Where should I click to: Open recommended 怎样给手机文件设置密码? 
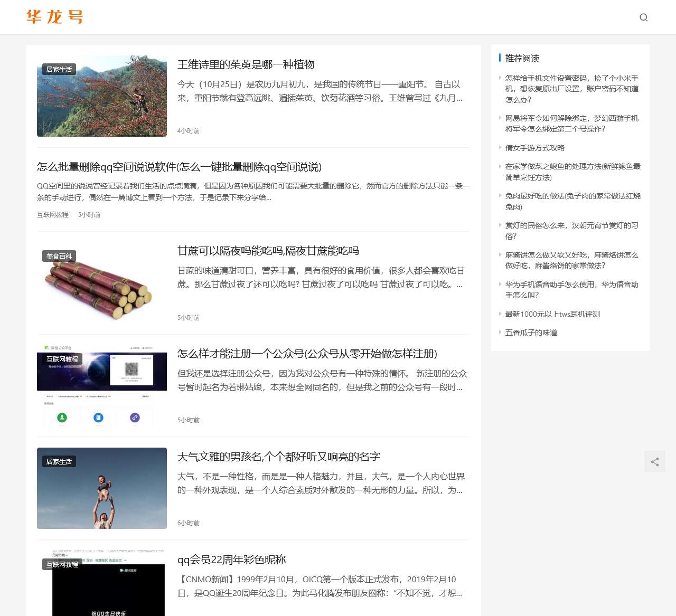pos(572,89)
